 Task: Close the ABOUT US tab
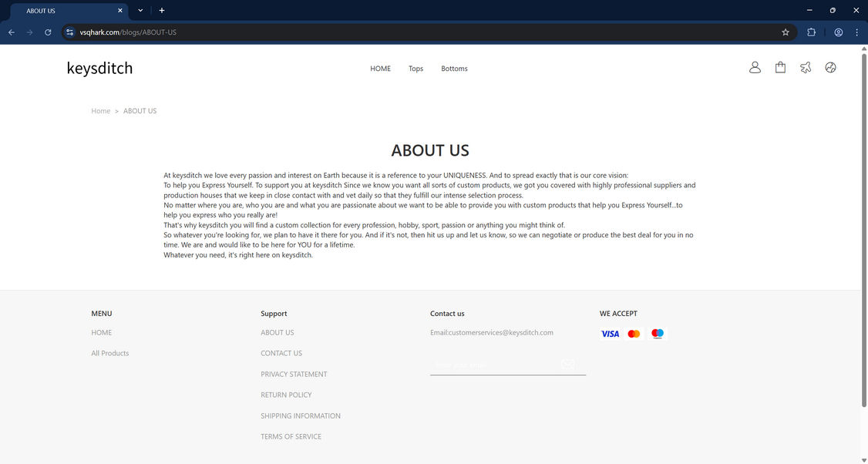[x=120, y=11]
